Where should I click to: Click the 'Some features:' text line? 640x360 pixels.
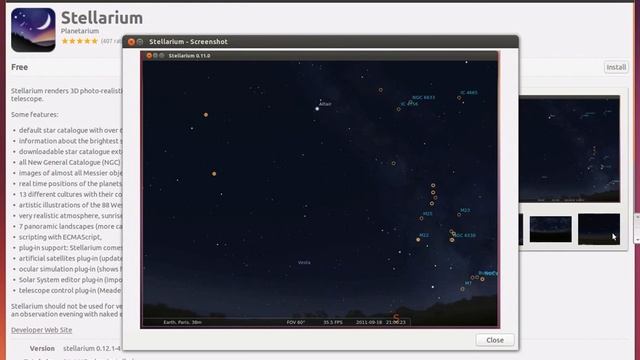click(x=35, y=115)
